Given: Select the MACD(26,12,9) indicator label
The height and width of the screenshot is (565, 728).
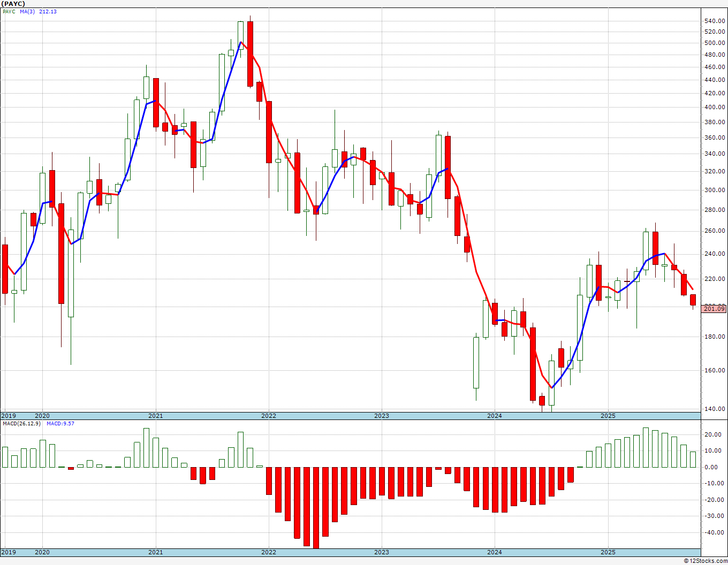Looking at the screenshot, I should (21, 423).
